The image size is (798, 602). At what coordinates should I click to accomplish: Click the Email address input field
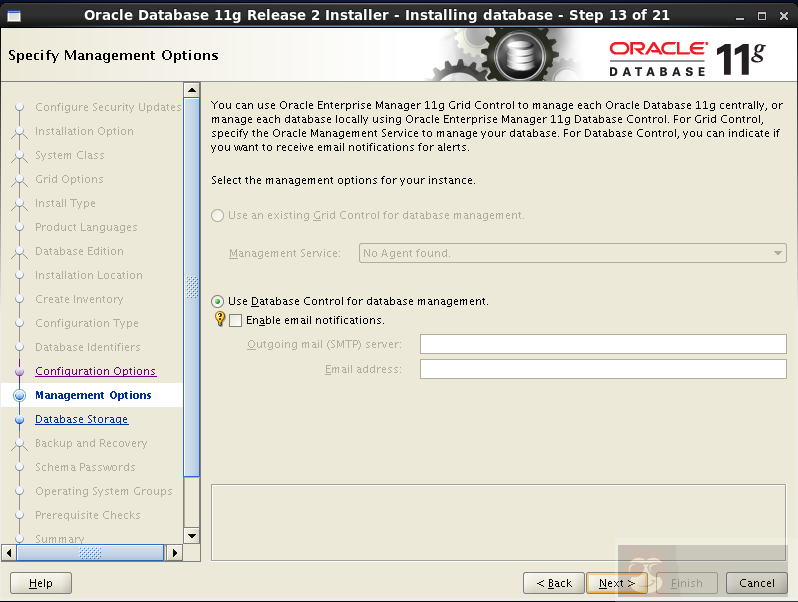point(603,369)
